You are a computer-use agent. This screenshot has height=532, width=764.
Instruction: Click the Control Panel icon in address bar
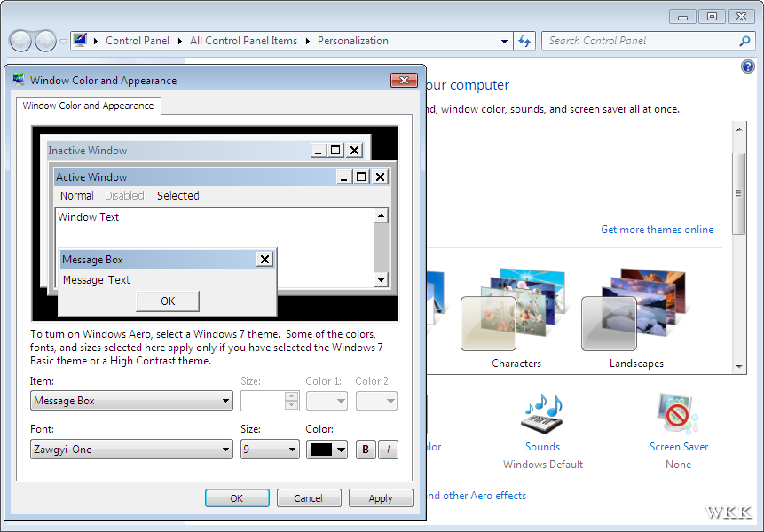click(80, 41)
